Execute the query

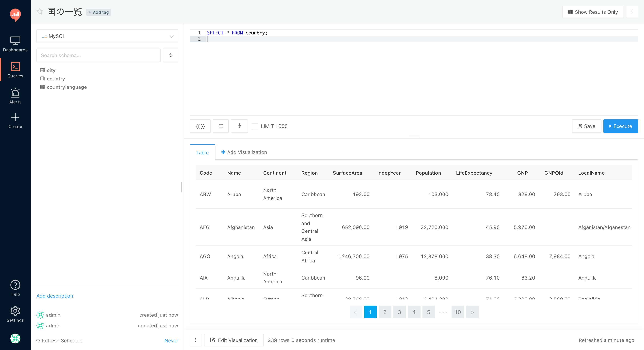tap(620, 126)
